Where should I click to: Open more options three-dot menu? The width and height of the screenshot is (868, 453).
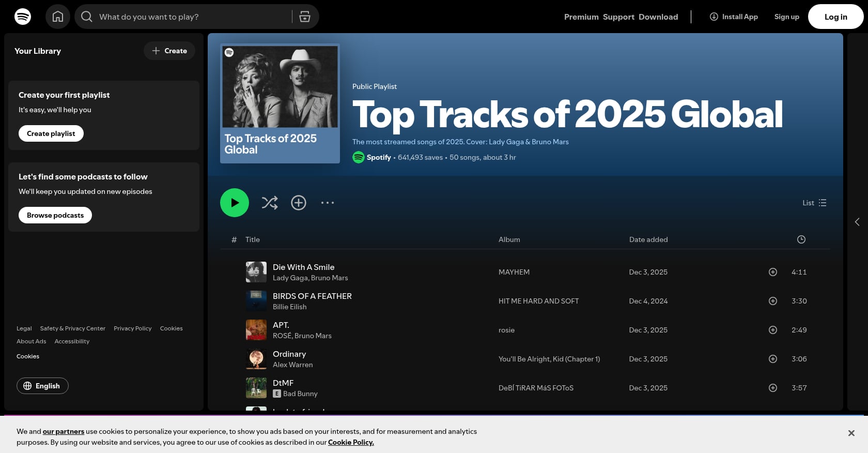(328, 203)
